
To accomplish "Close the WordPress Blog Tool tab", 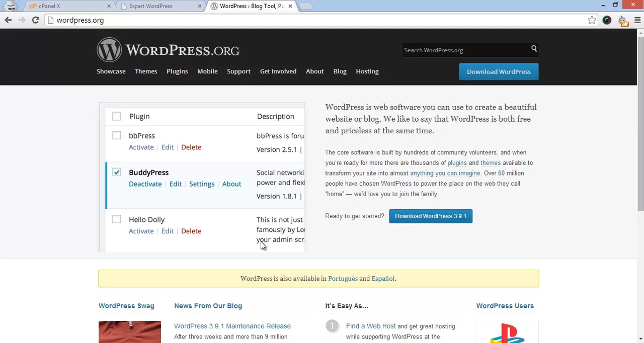I will click(x=290, y=6).
